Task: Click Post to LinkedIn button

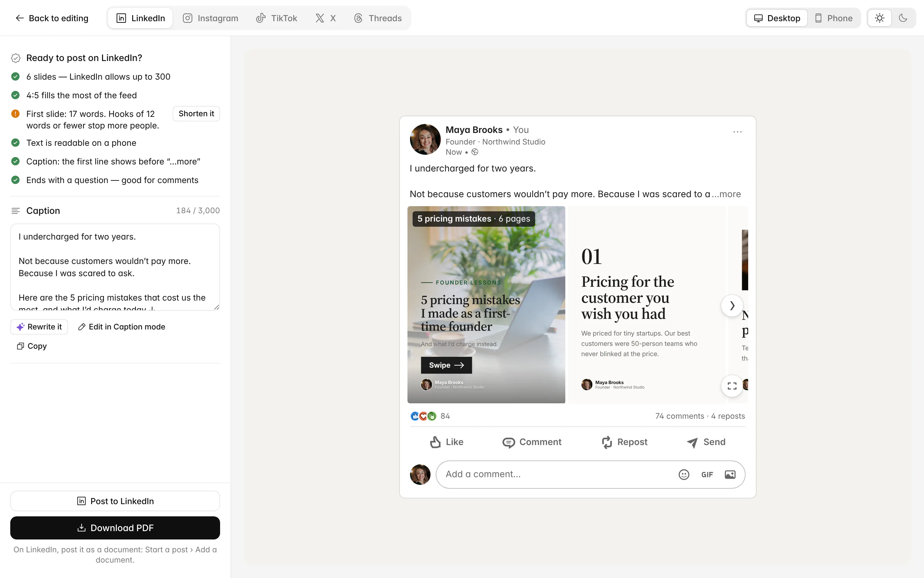Action: 115,501
